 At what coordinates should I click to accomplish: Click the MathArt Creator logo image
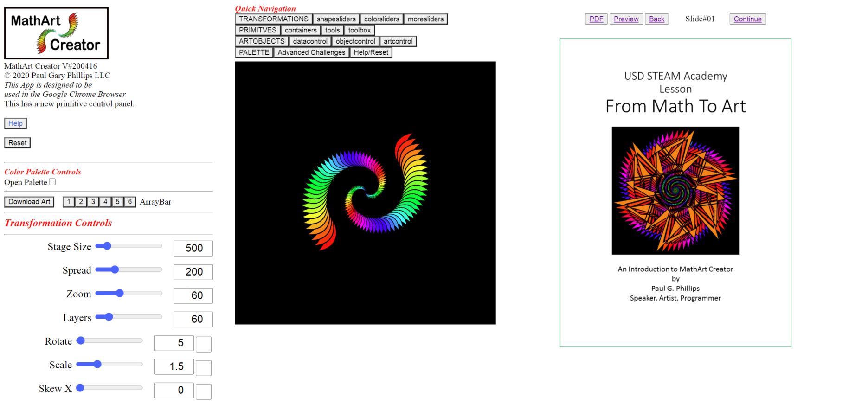pos(56,33)
